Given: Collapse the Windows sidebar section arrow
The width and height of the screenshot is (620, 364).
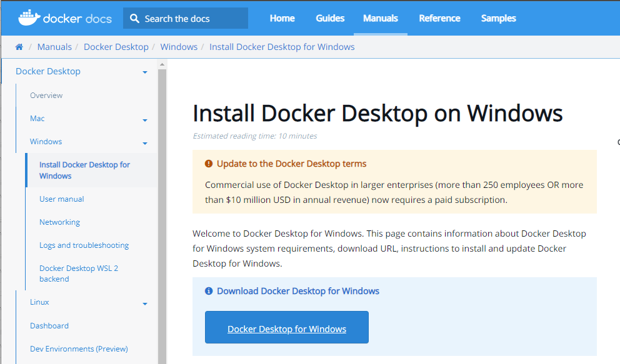Looking at the screenshot, I should point(145,144).
